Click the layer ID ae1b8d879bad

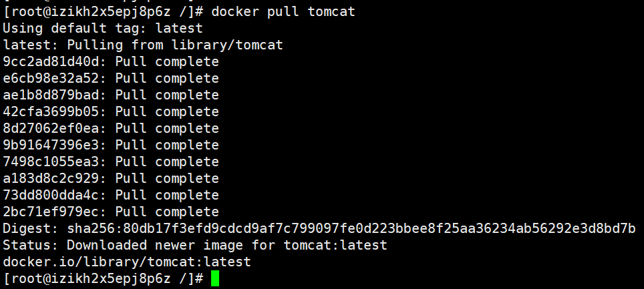51,95
